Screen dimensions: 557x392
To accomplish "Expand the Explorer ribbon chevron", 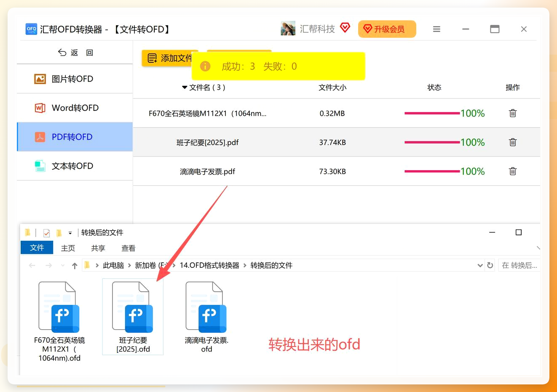I will click(x=538, y=248).
